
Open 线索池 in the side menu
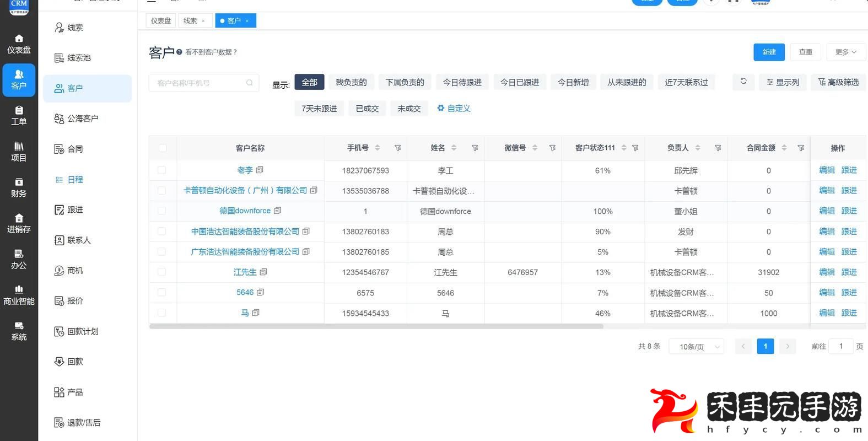pos(87,58)
